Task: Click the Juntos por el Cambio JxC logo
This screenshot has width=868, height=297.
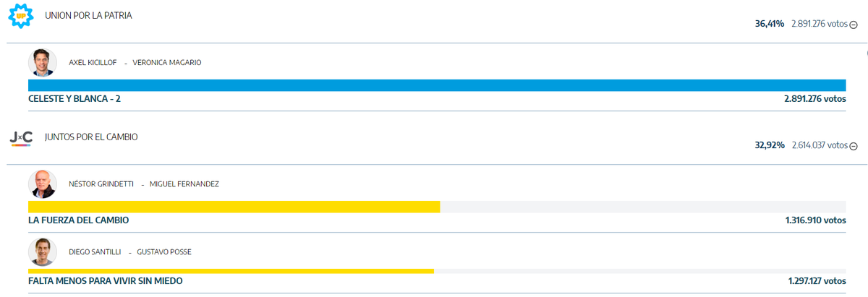Action: (x=21, y=137)
